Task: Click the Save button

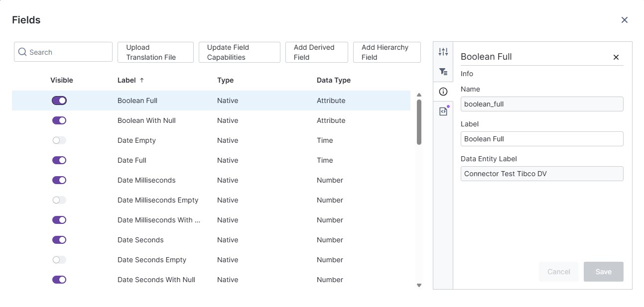Action: coord(604,272)
